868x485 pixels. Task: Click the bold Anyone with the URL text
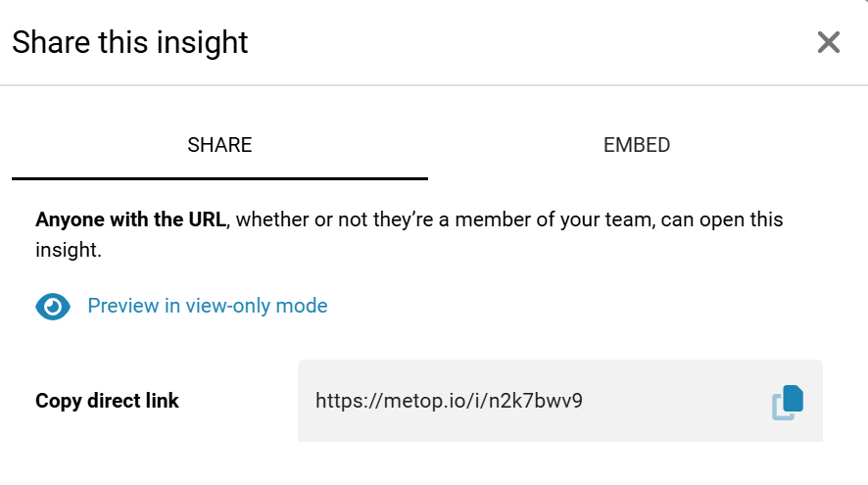tap(131, 219)
